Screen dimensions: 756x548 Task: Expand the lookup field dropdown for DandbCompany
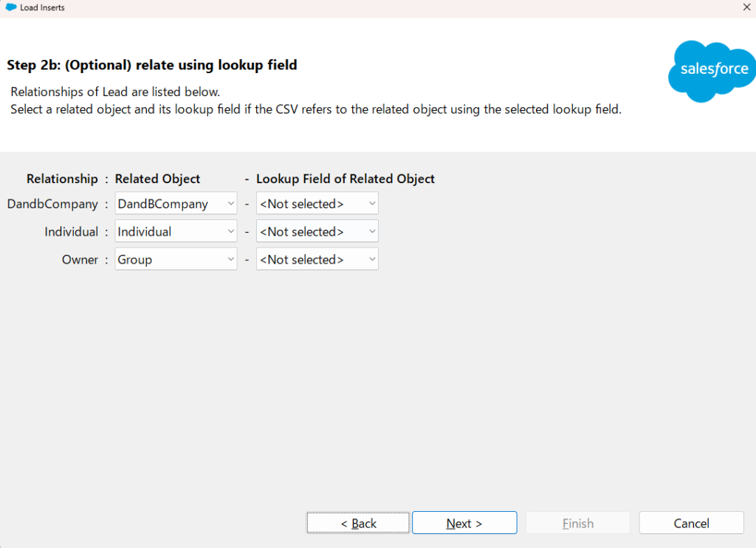pos(317,204)
